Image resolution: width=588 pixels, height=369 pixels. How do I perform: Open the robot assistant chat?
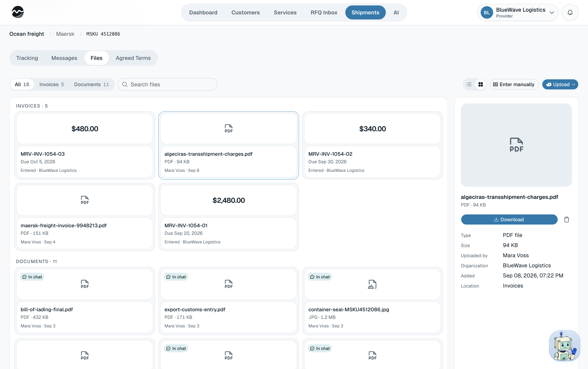coord(564,345)
